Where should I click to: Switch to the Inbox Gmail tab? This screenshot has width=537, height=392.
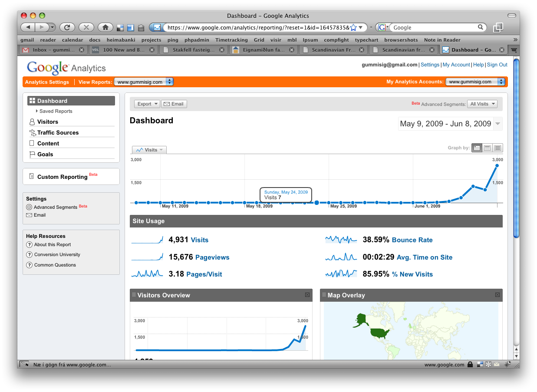[x=53, y=50]
